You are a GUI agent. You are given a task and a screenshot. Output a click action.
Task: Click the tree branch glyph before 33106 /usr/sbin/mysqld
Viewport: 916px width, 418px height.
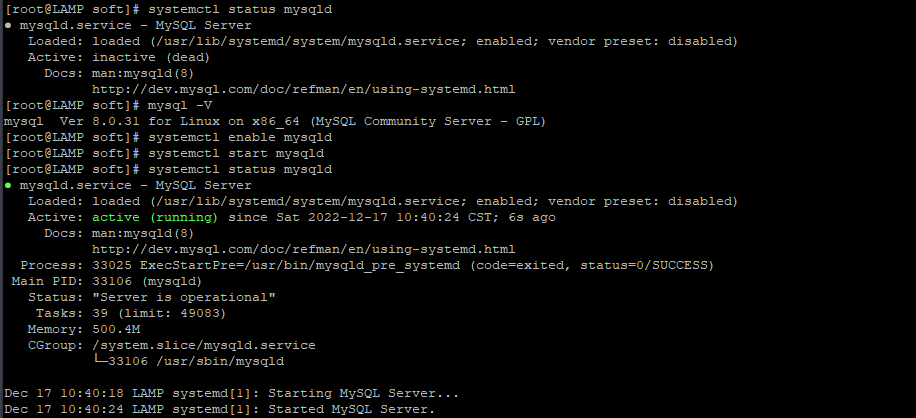(x=100, y=361)
